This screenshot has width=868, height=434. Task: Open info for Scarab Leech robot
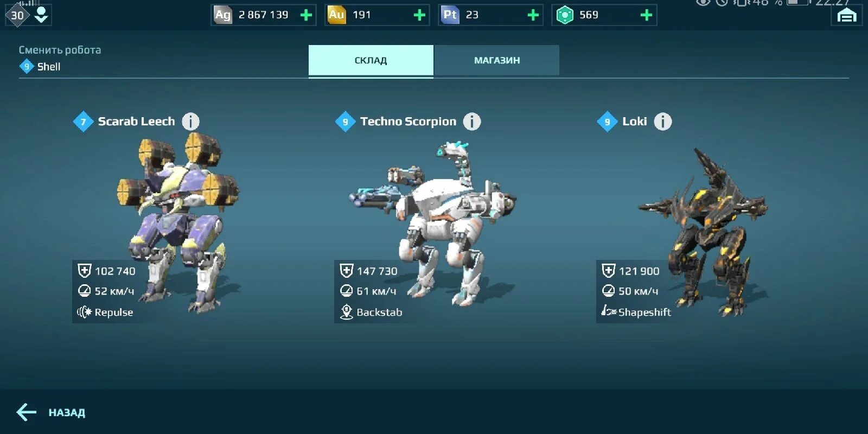tap(190, 122)
